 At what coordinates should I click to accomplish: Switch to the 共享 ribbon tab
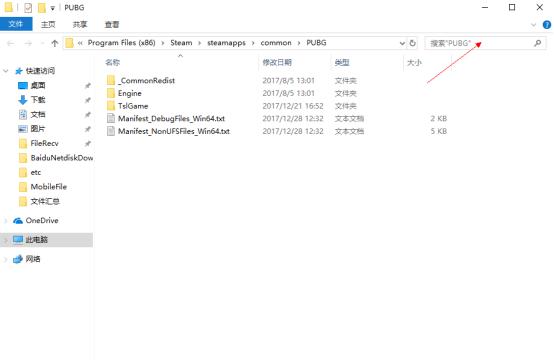pyautogui.click(x=80, y=24)
